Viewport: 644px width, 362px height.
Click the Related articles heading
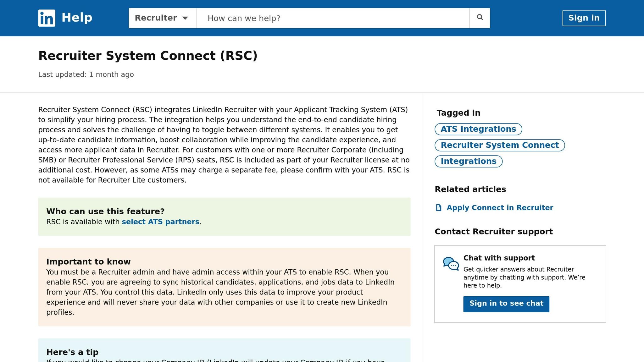click(x=470, y=189)
